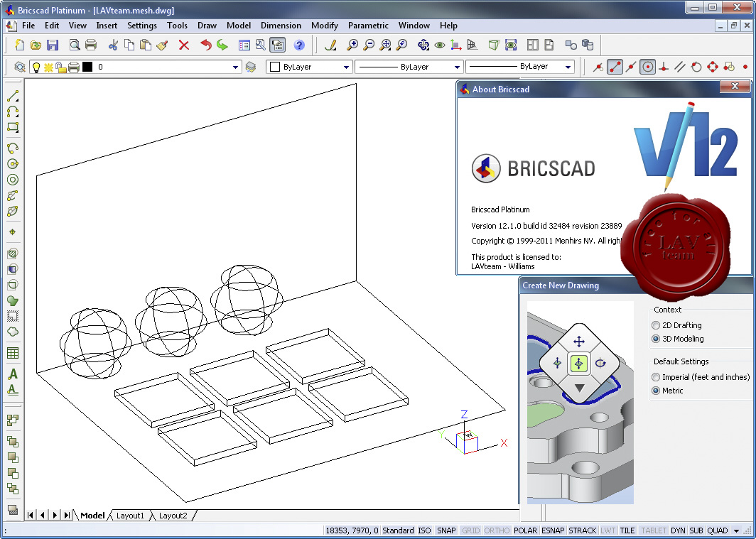Select the Rectangle tool in left toolbar
This screenshot has width=756, height=539.
13,128
